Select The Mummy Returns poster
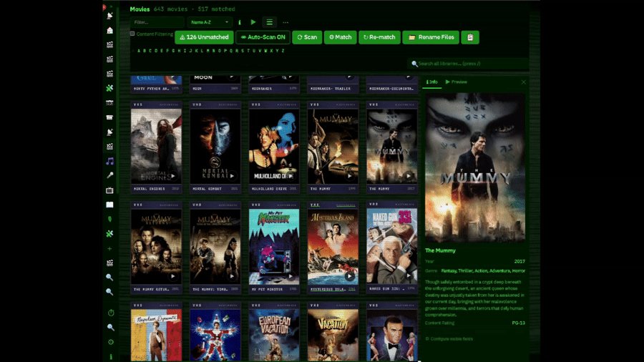This screenshot has width=644, height=362. tap(156, 246)
